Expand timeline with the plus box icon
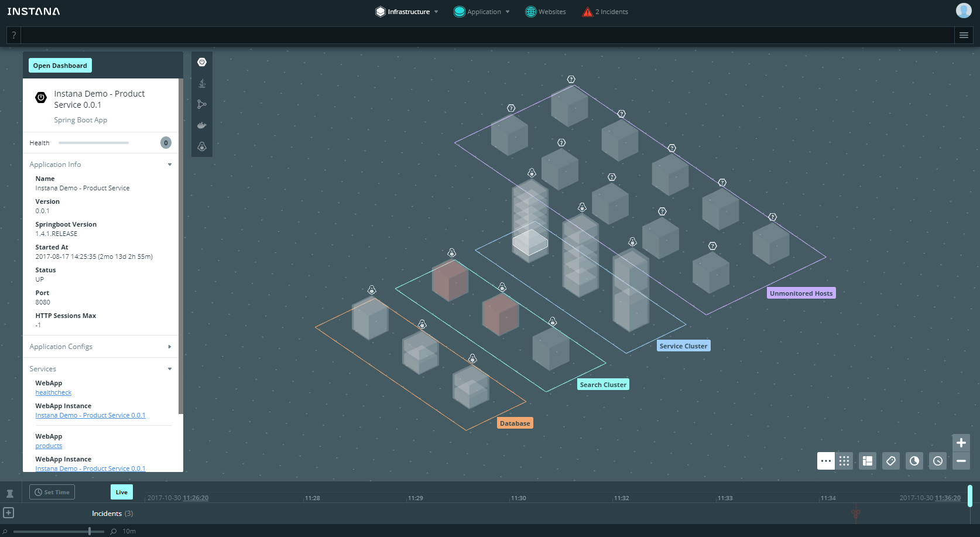980x537 pixels. pyautogui.click(x=8, y=513)
